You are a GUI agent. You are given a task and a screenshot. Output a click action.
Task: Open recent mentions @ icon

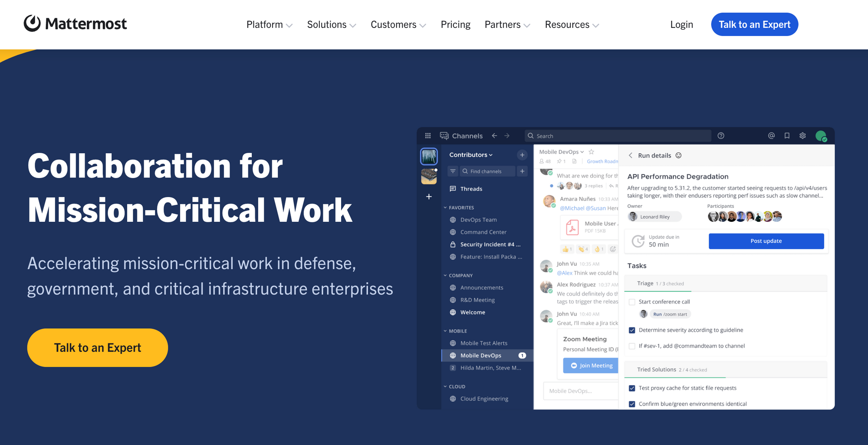coord(771,136)
